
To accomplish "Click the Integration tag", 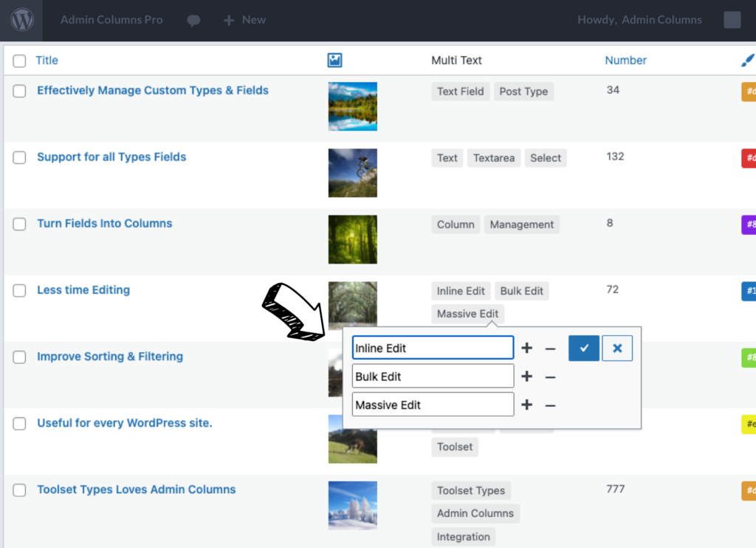I will pos(464,537).
